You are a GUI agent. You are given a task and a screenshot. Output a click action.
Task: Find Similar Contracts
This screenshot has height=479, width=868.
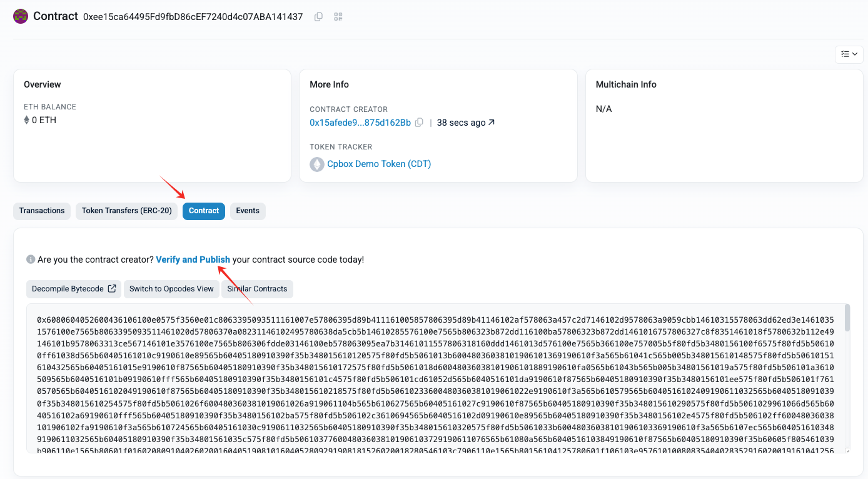[257, 289]
